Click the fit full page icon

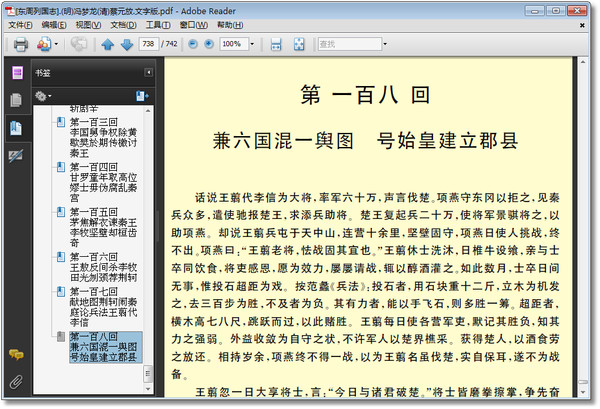pos(299,44)
